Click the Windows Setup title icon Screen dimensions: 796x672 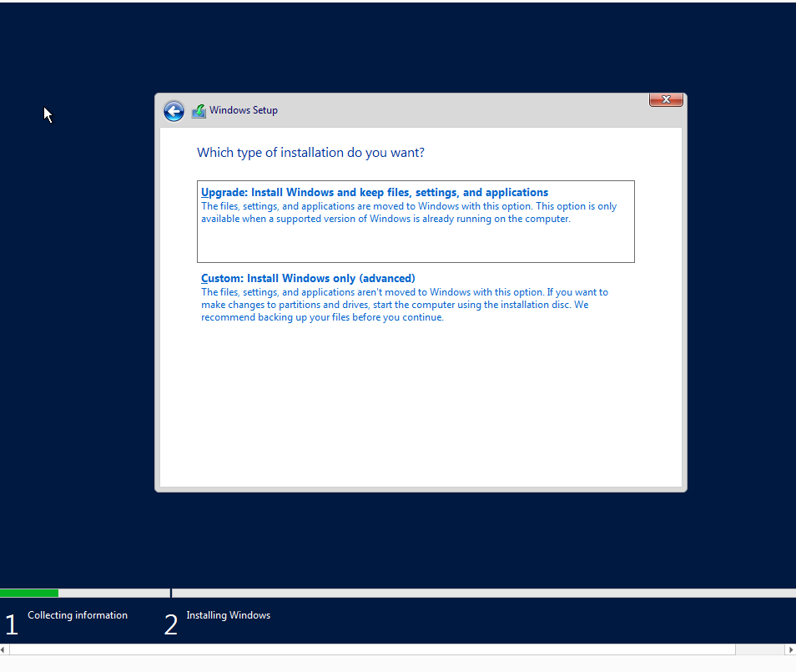coord(199,111)
